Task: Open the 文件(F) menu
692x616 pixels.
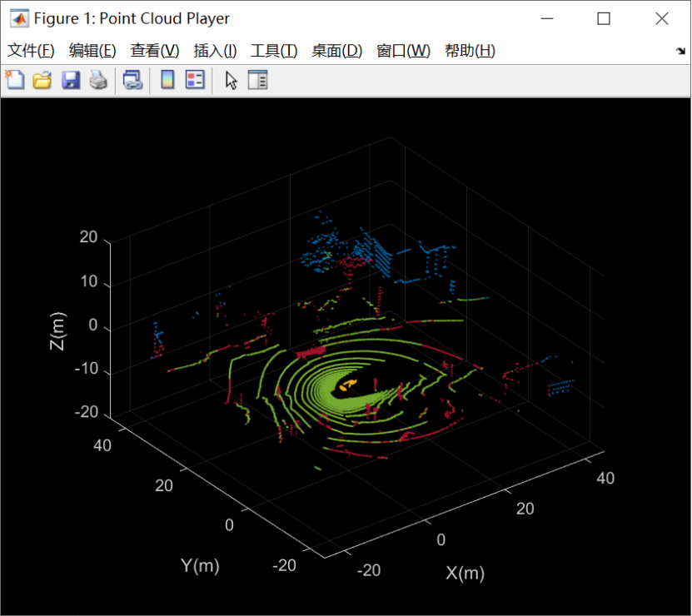Action: (31, 51)
